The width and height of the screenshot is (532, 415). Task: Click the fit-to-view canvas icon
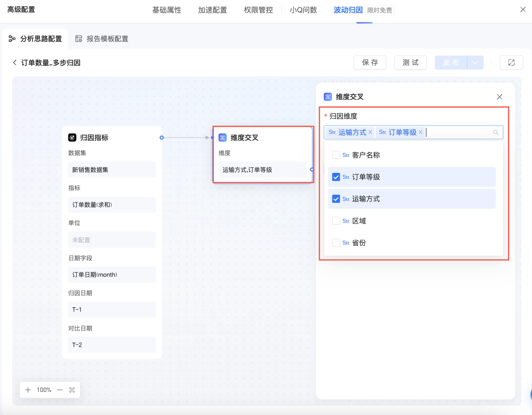72,390
